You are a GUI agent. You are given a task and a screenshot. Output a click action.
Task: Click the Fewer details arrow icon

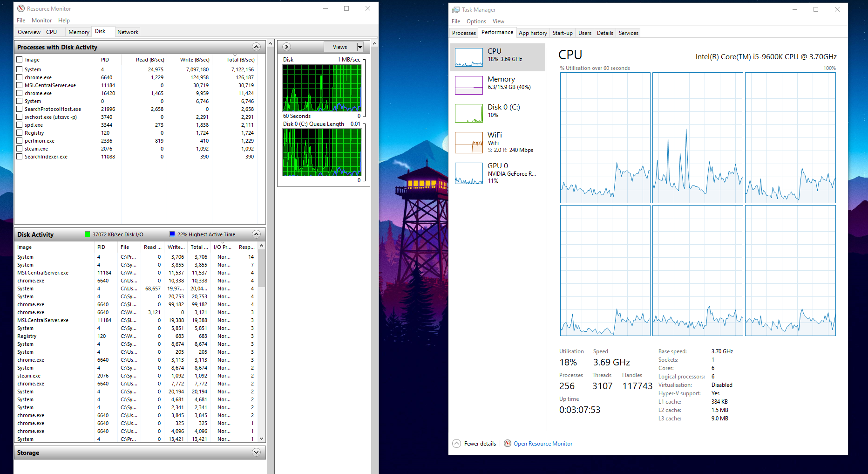[457, 443]
